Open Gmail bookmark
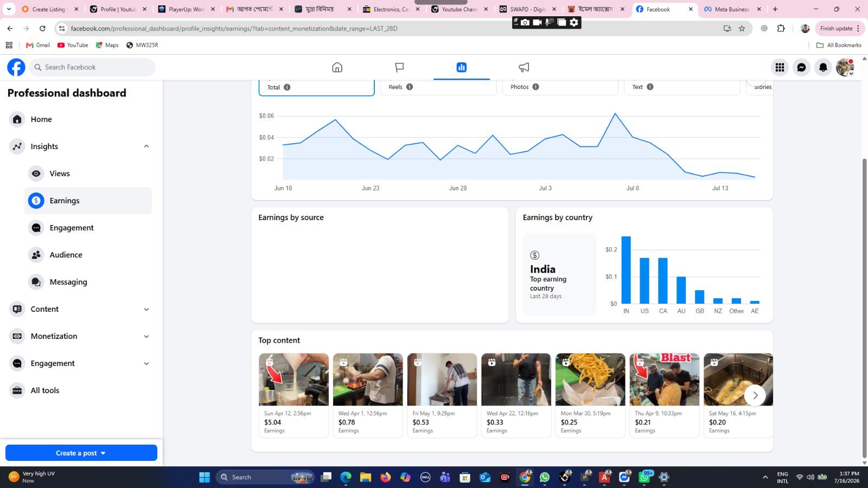The width and height of the screenshot is (868, 488). 38,45
